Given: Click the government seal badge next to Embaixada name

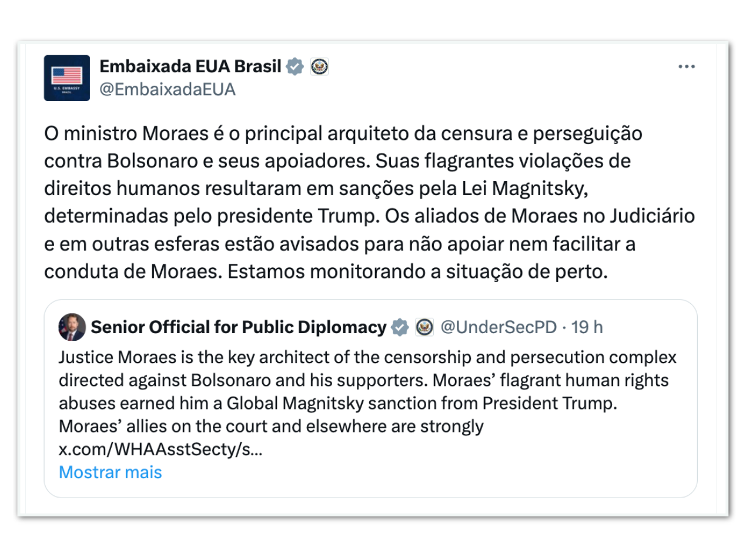Looking at the screenshot, I should click(x=319, y=67).
